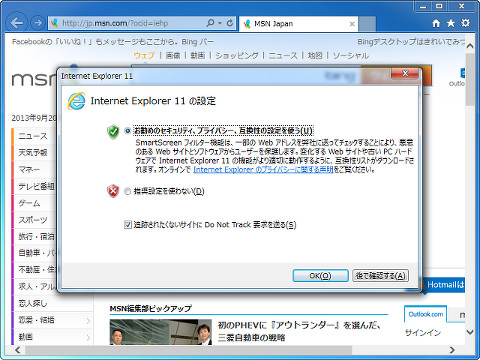Maximize the browser window

point(439,6)
